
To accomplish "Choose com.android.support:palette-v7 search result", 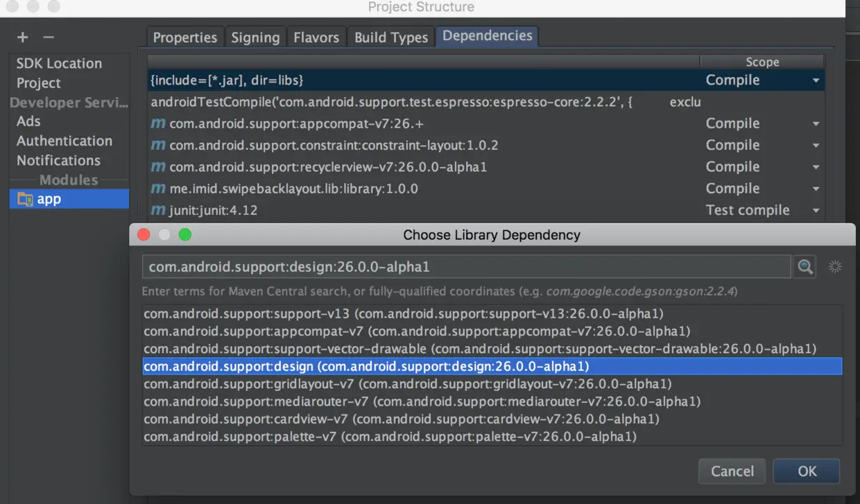I will (390, 437).
